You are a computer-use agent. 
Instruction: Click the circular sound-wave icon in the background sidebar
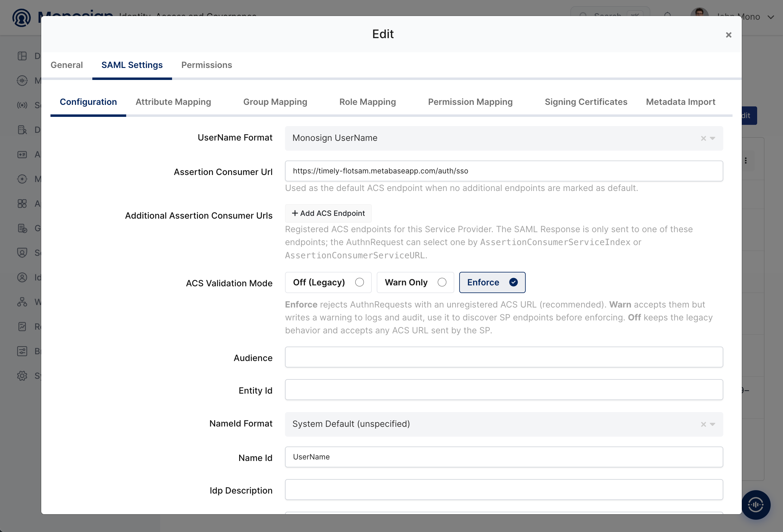point(22,81)
